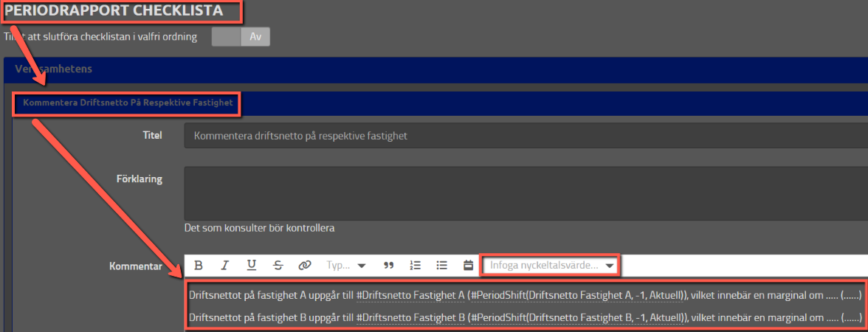This screenshot has height=332, width=868.
Task: Click the Titel input field
Action: (526, 136)
